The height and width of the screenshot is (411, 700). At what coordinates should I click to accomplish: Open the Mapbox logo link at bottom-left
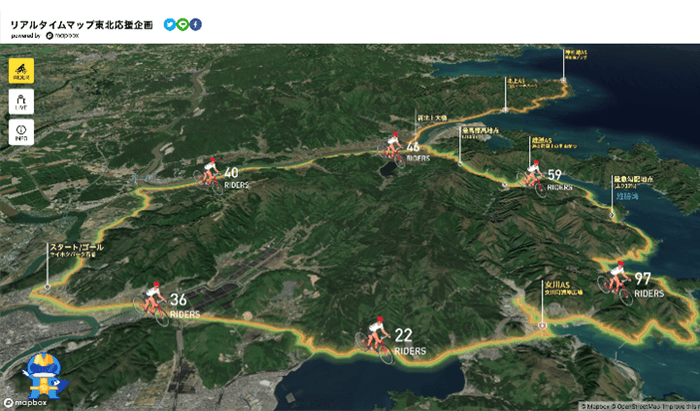pyautogui.click(x=27, y=403)
